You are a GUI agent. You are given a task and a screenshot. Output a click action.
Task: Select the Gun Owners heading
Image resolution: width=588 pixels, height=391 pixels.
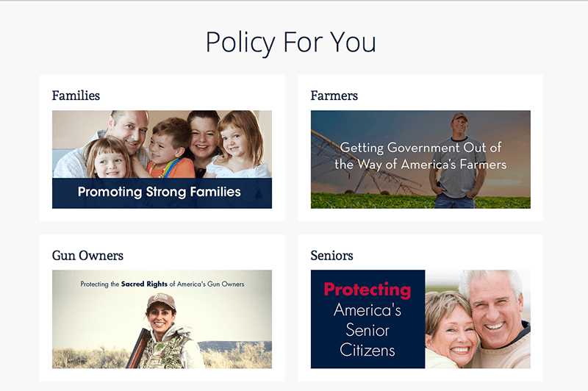point(87,256)
